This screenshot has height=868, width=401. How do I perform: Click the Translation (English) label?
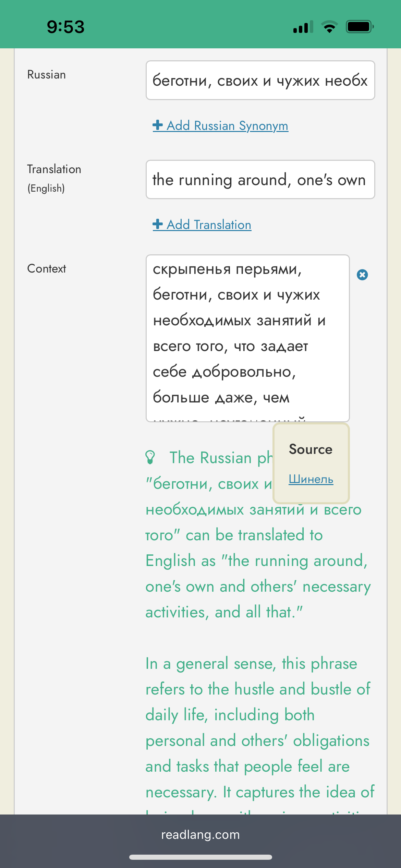(54, 178)
